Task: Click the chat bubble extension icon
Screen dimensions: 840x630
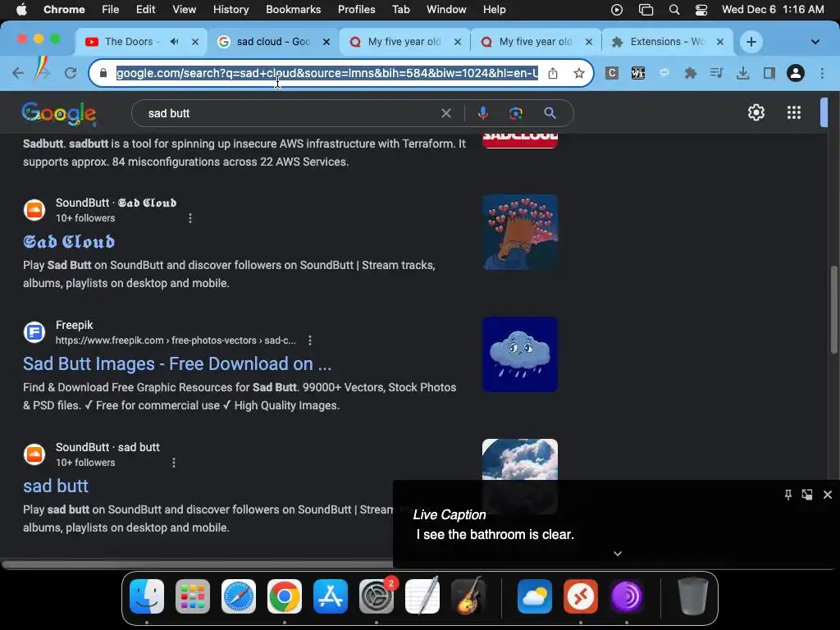Action: click(664, 73)
